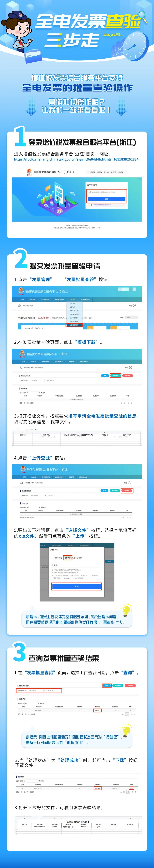Select 发票下载 in the 发票管理 dropdown

pyautogui.click(x=72, y=304)
